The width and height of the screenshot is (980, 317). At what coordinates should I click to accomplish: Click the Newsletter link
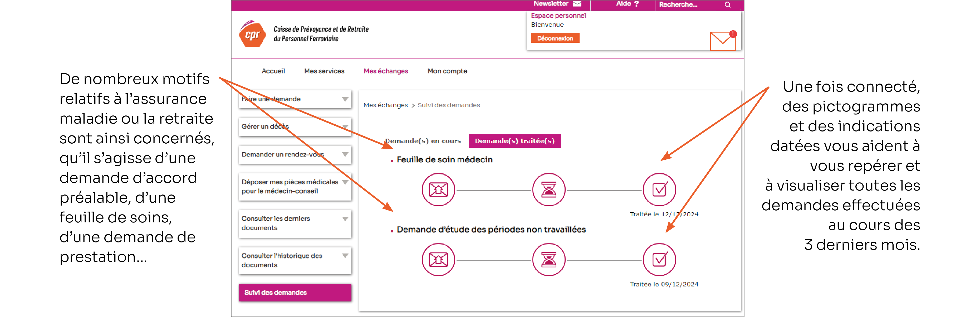click(551, 4)
